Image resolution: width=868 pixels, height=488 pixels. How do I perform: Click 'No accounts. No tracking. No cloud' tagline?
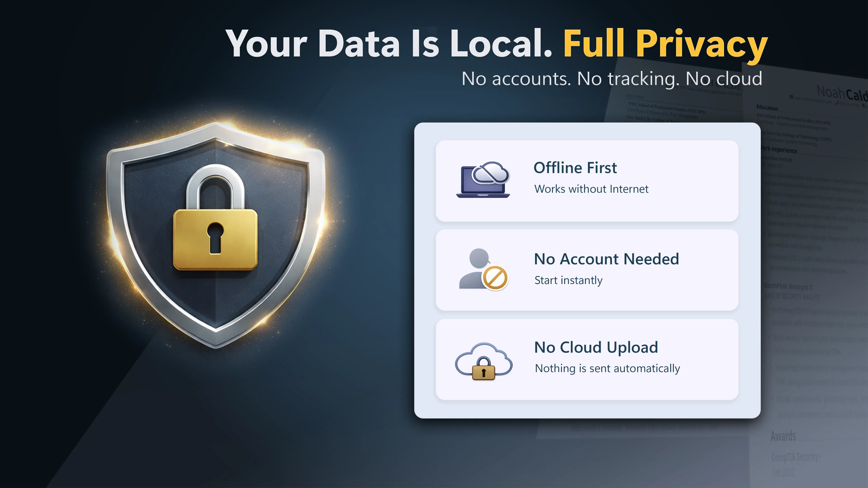612,79
